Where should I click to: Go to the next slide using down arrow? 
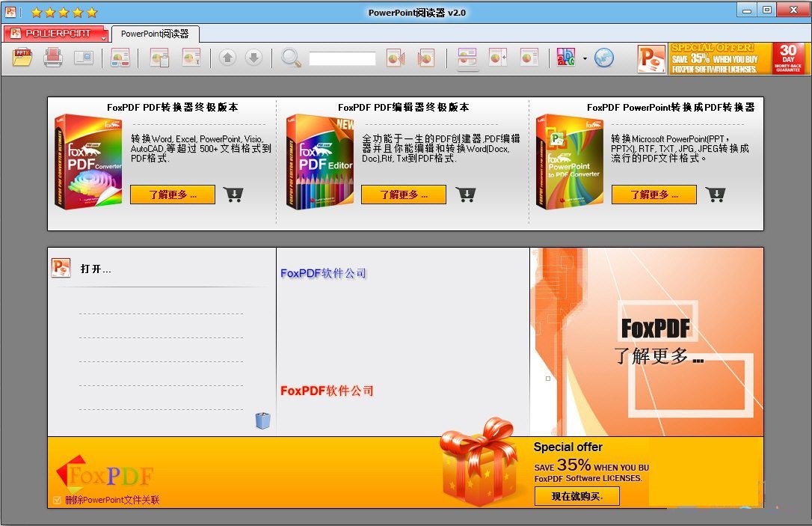254,58
